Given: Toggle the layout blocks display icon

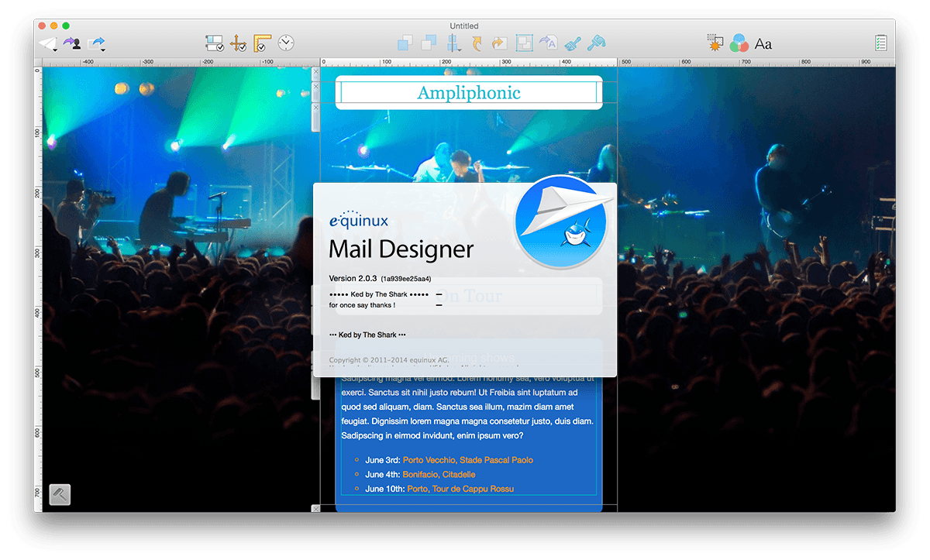Looking at the screenshot, I should [x=215, y=43].
